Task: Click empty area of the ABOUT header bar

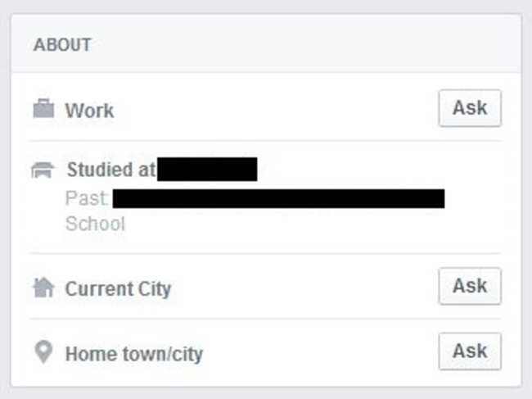Action: [x=305, y=44]
